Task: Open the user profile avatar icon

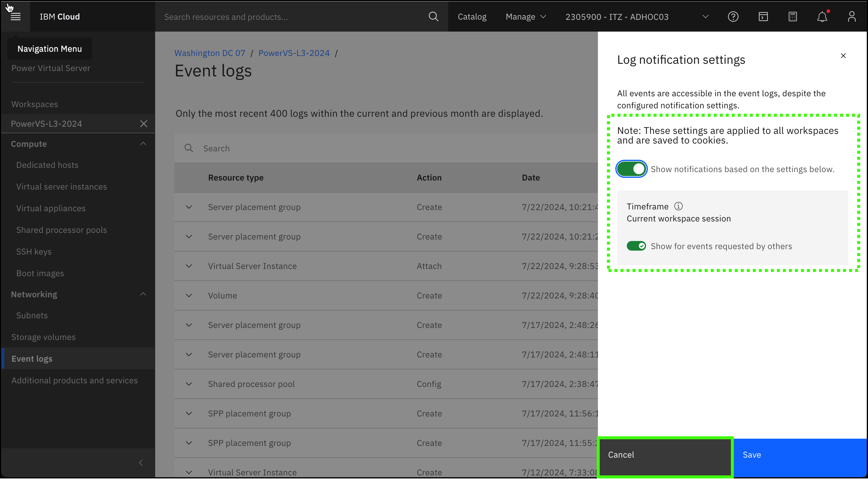Action: (x=852, y=17)
